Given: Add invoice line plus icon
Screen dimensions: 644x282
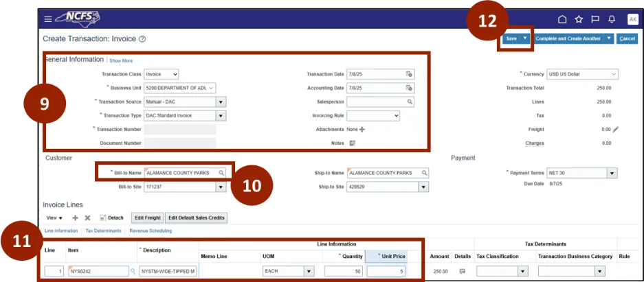Looking at the screenshot, I should pos(75,218).
